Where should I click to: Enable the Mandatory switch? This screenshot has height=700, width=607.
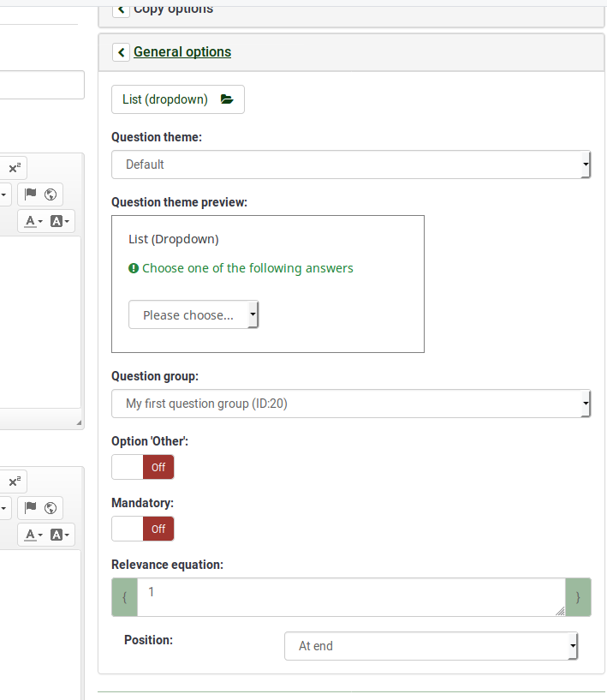[x=142, y=529]
